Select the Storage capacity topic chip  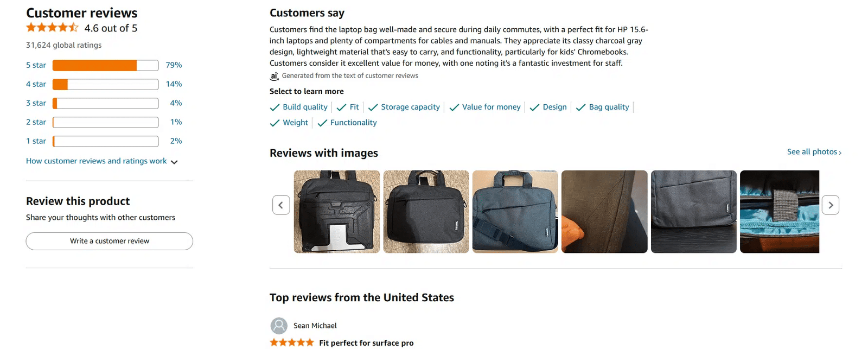(x=404, y=107)
